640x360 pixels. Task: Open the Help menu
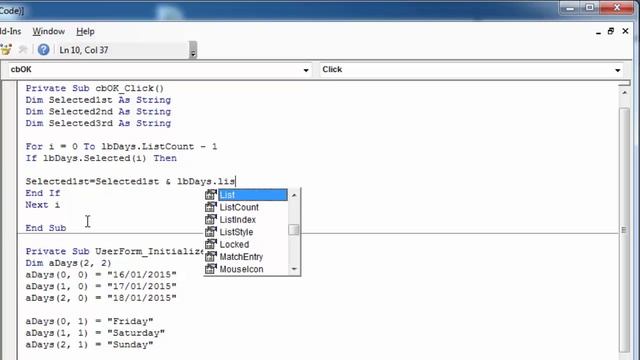point(85,31)
